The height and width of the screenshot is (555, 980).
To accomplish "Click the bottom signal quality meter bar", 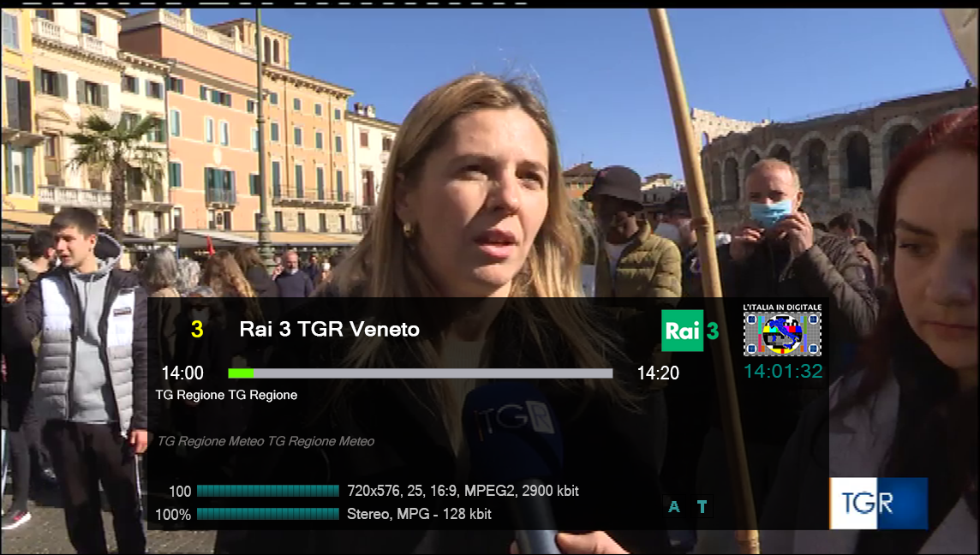I will (x=268, y=514).
